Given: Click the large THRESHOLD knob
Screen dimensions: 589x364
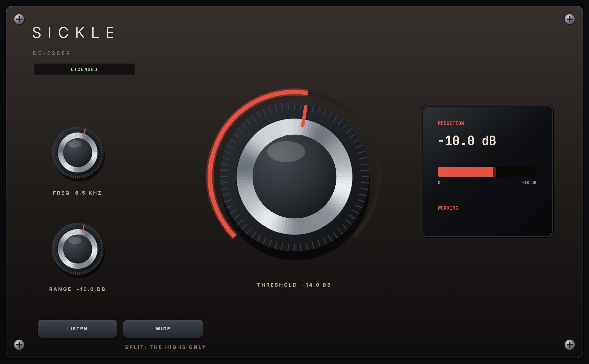Looking at the screenshot, I should point(294,177).
